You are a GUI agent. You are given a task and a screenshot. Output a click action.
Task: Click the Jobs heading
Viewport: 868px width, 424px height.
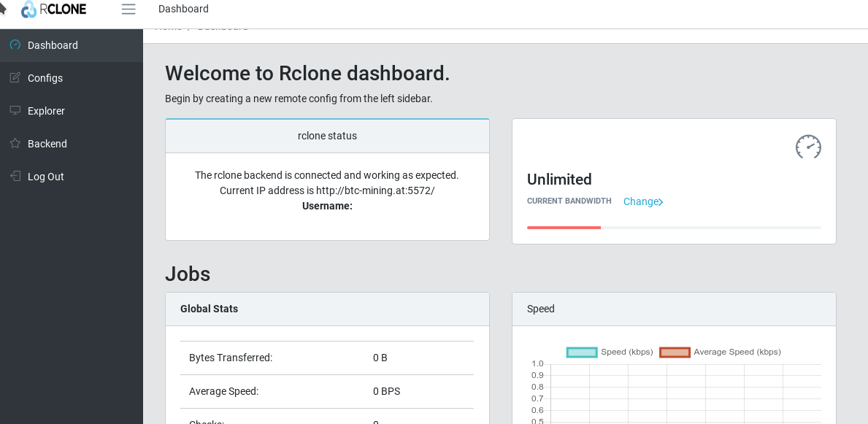tap(188, 274)
